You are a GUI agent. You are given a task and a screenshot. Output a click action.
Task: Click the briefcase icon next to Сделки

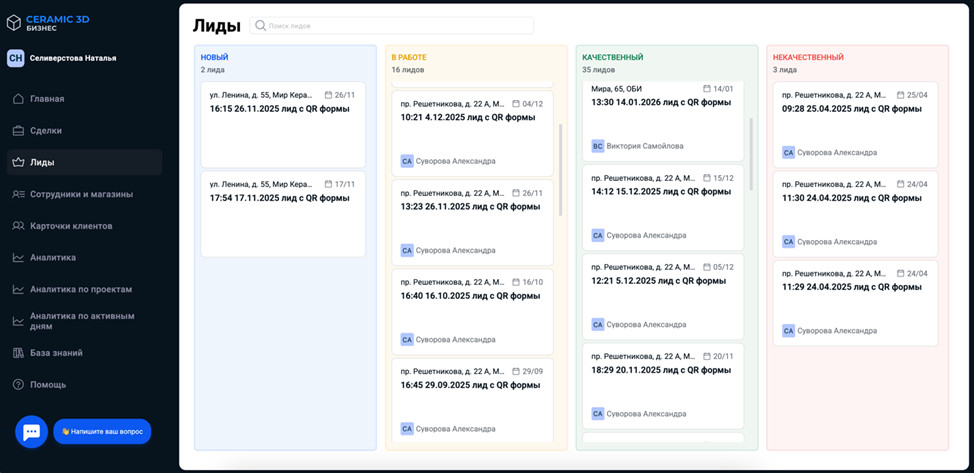point(19,131)
